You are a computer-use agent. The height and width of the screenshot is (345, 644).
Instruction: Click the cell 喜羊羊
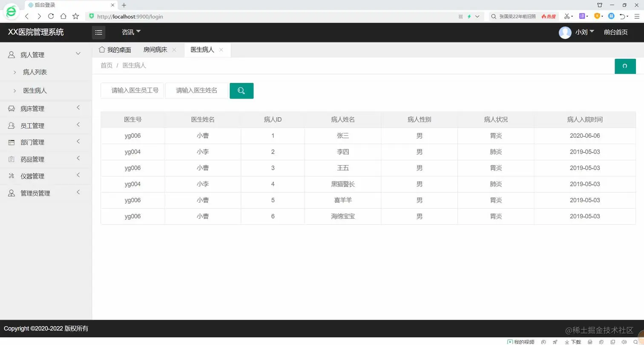(x=343, y=200)
